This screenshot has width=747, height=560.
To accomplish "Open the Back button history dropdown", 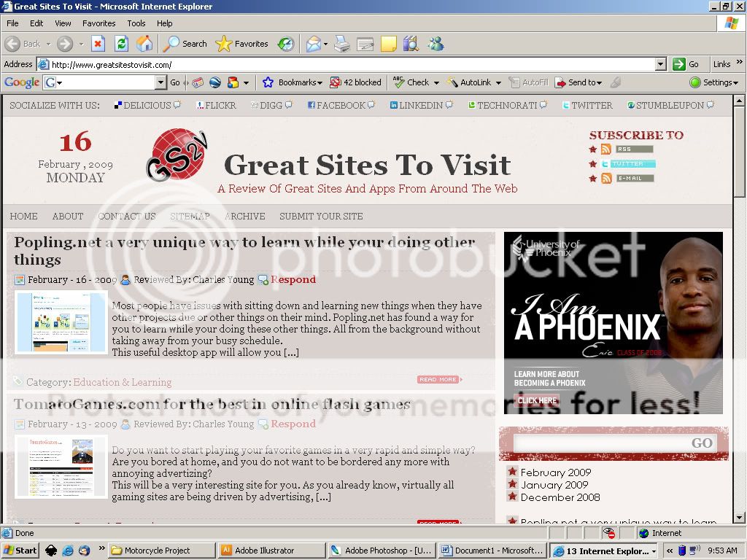I will pyautogui.click(x=48, y=44).
